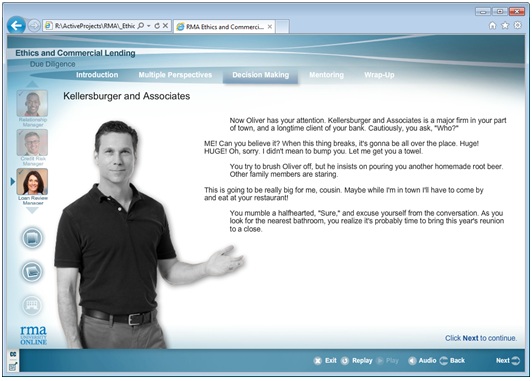Expand the address bar search dropdown arrow
532x381 pixels.
click(x=149, y=26)
